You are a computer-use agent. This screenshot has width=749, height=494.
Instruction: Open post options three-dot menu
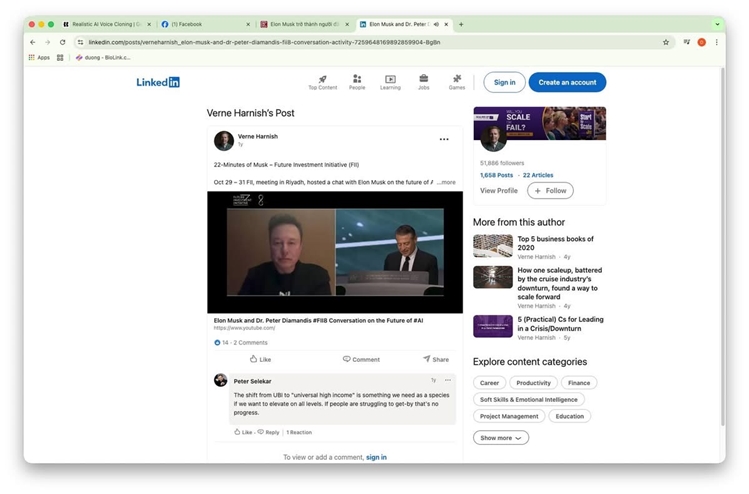[x=444, y=139]
